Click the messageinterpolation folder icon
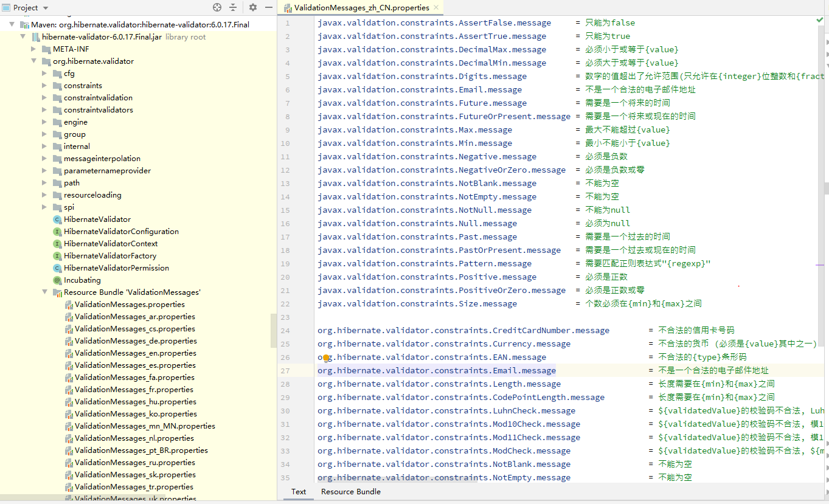The image size is (829, 504). [57, 159]
